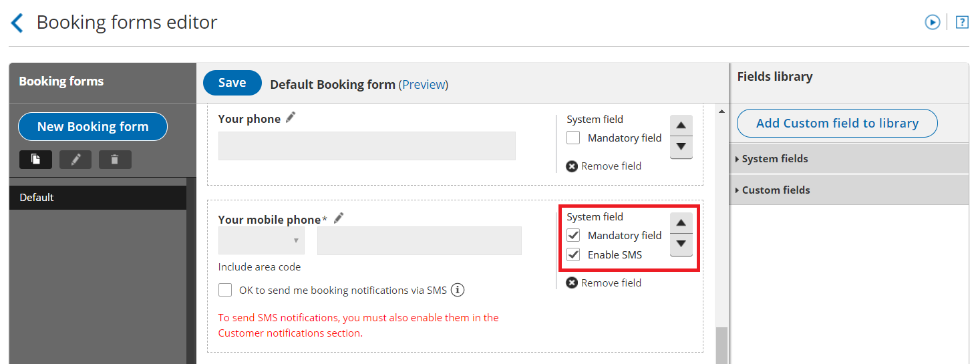The width and height of the screenshot is (980, 364).
Task: Click the Save button
Action: point(232,83)
